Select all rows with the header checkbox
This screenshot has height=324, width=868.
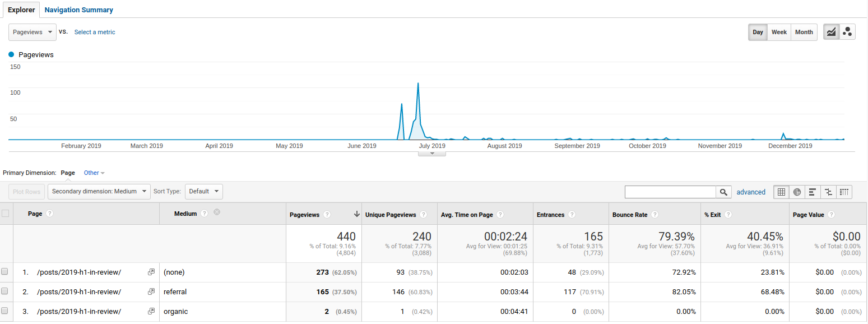tap(5, 212)
